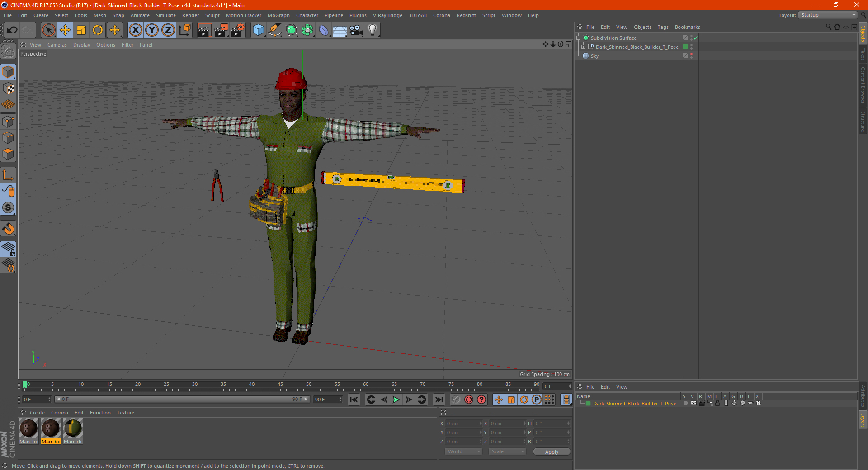868x470 pixels.
Task: Click Make Editable icon in left toolbar
Action: click(x=8, y=52)
